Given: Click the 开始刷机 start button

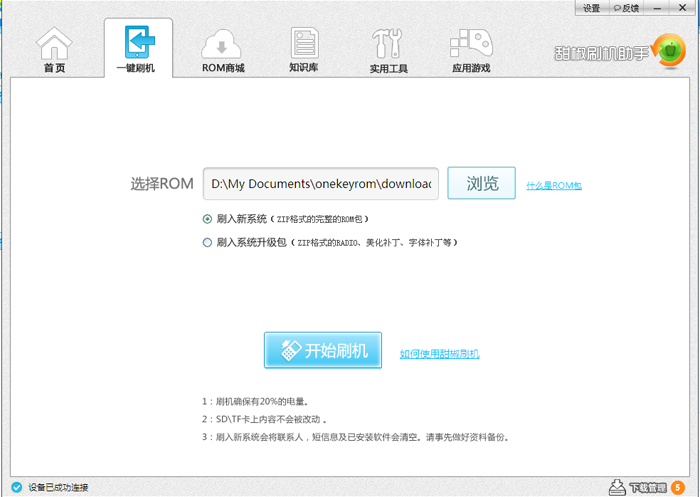Looking at the screenshot, I should click(323, 350).
